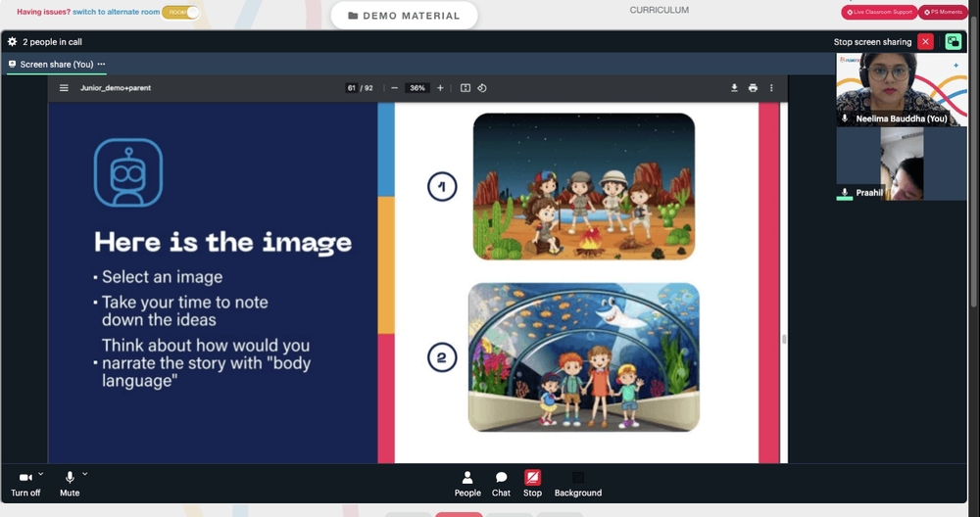The height and width of the screenshot is (517, 980).
Task: Open Screen share tab options ellipsis
Action: click(x=101, y=65)
